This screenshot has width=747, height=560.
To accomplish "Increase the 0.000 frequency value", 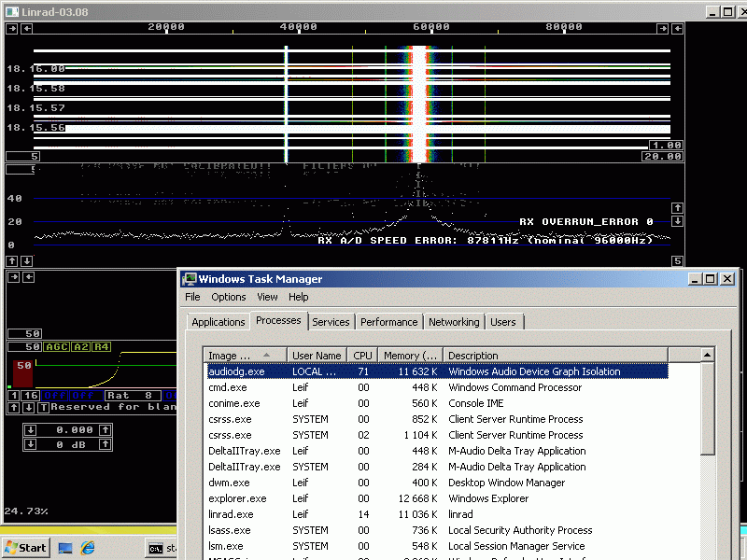I will click(106, 430).
